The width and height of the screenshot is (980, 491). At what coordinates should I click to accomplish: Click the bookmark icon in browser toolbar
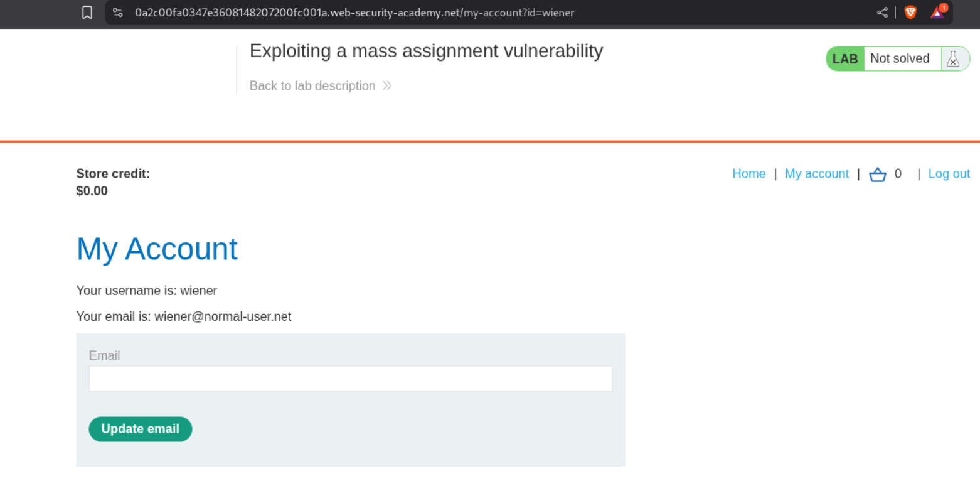(x=87, y=13)
